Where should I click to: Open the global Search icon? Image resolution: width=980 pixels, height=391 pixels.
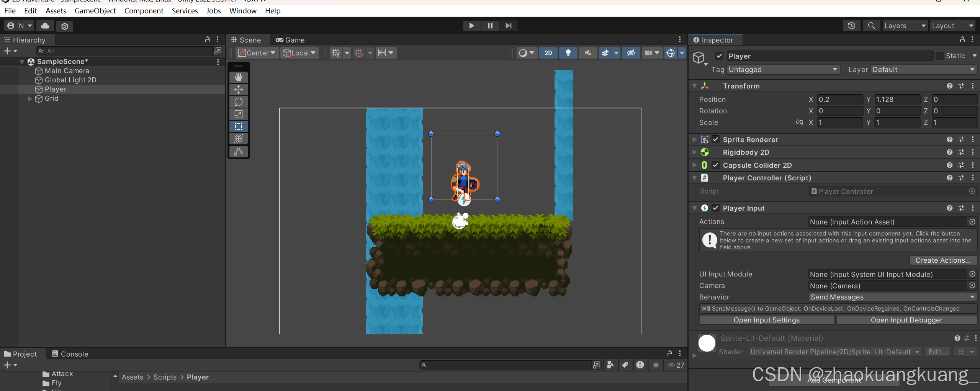tap(871, 26)
